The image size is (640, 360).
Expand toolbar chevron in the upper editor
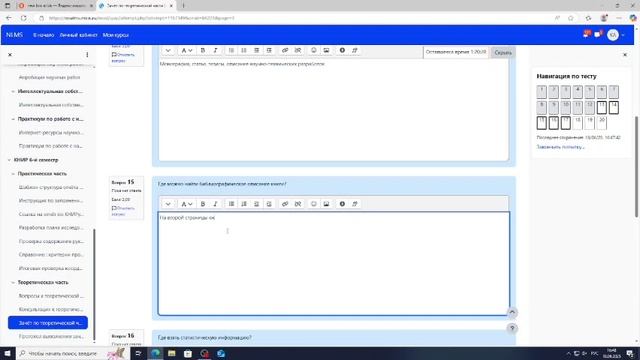pos(168,50)
